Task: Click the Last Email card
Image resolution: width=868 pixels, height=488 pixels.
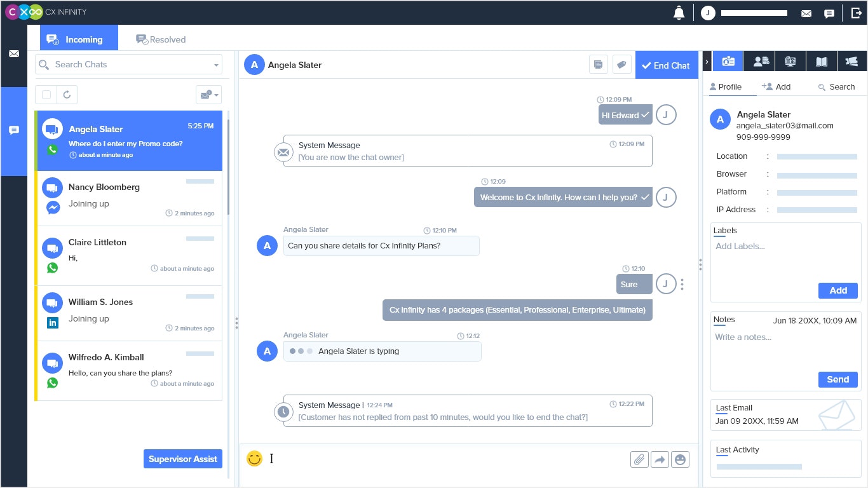Action: coord(785,415)
